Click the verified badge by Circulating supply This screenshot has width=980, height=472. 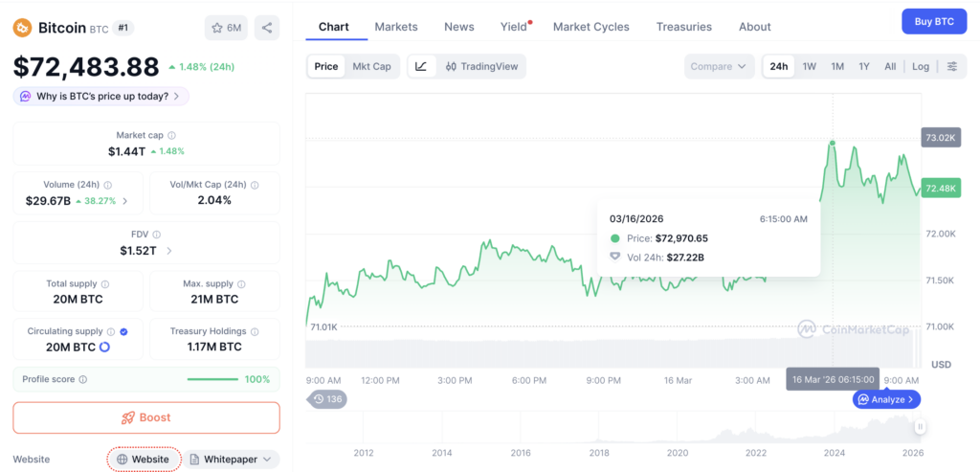[123, 332]
